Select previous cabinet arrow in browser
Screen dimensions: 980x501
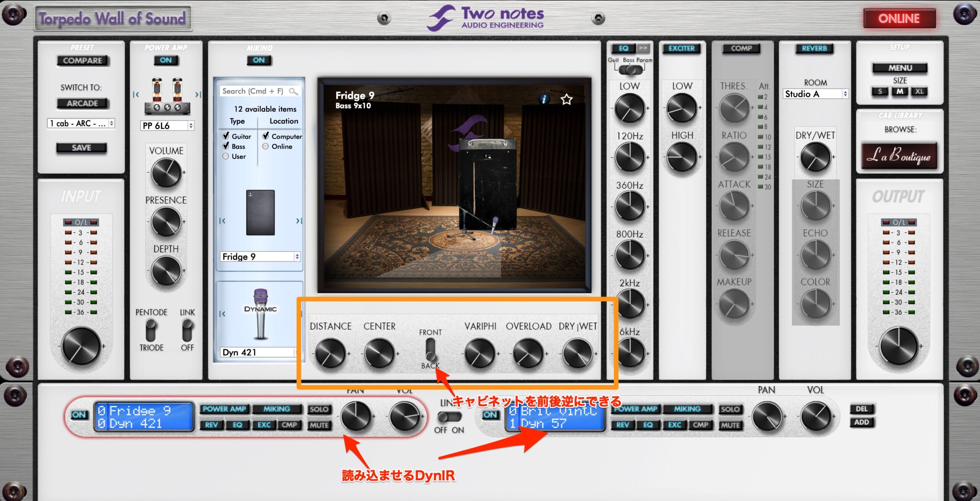222,221
